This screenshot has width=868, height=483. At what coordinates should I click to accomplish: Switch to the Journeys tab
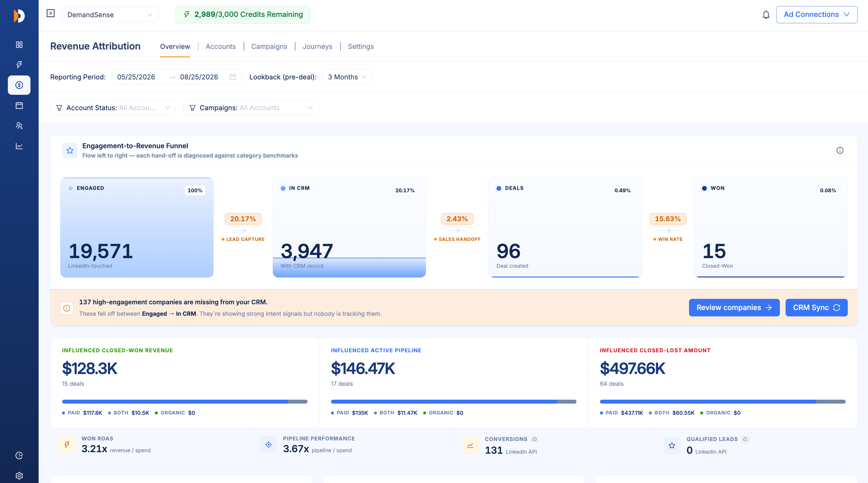(317, 46)
